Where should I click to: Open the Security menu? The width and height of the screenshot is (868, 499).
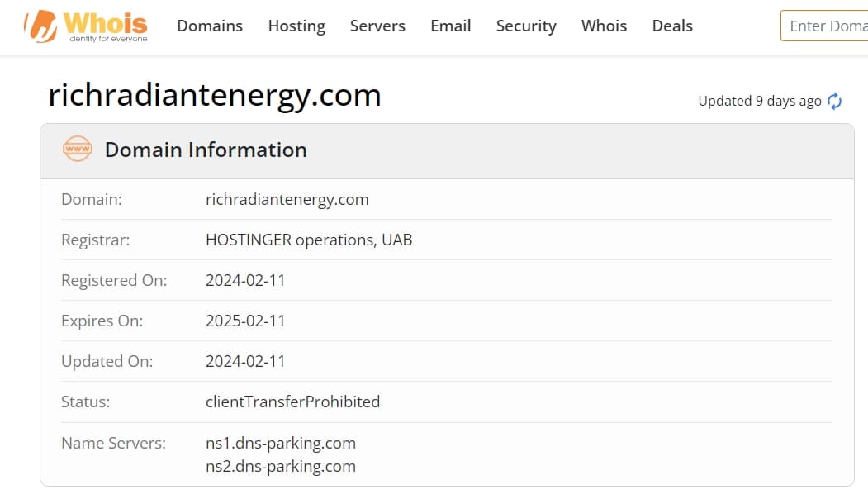click(526, 26)
